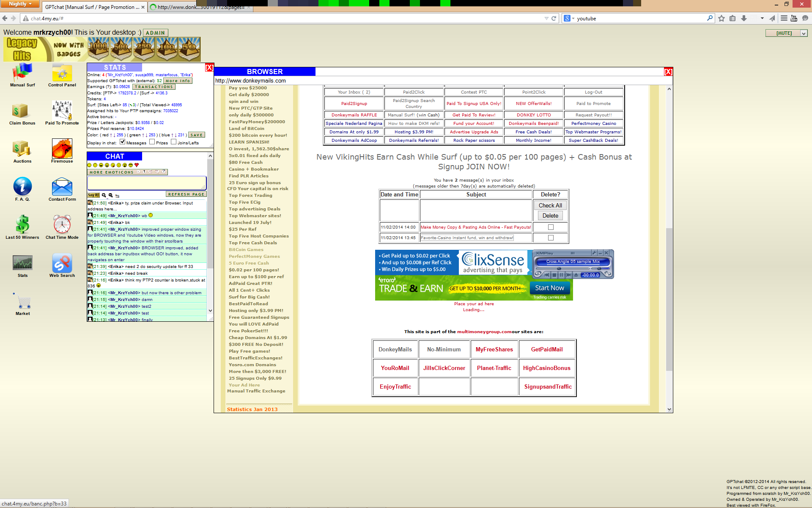Viewport: 812px width, 508px height.
Task: Pause playback in XMPlay
Action: point(562,275)
